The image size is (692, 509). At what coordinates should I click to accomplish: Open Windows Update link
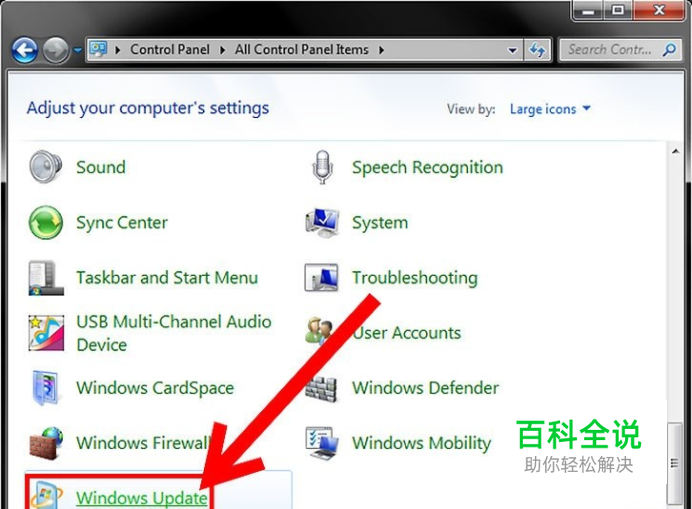point(142,498)
